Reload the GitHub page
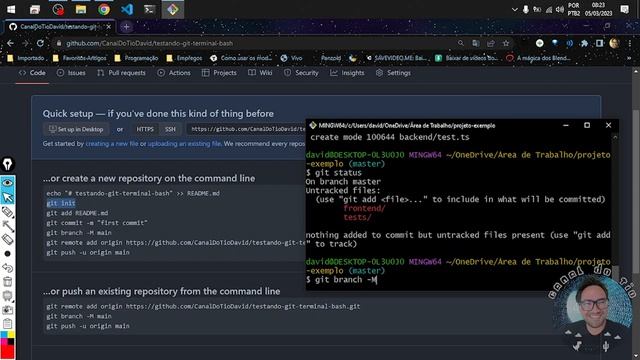This screenshot has width=640, height=360. coord(40,43)
